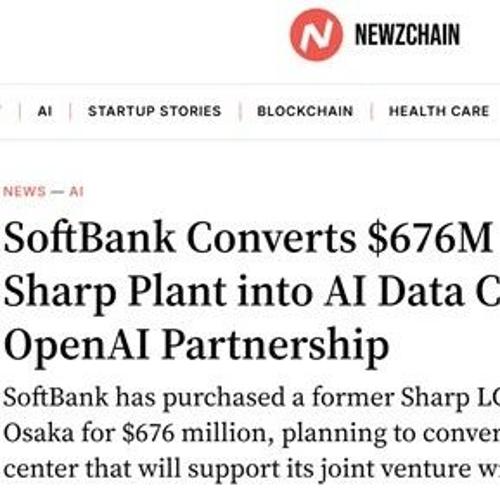The height and width of the screenshot is (500, 500).
Task: Click '$676M' in the article title
Action: pyautogui.click(x=430, y=238)
